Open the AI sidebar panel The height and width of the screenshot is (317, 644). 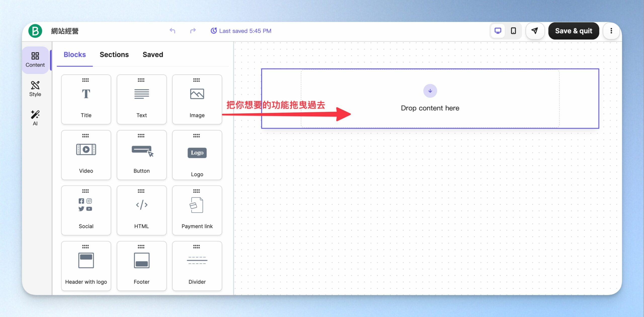tap(35, 118)
